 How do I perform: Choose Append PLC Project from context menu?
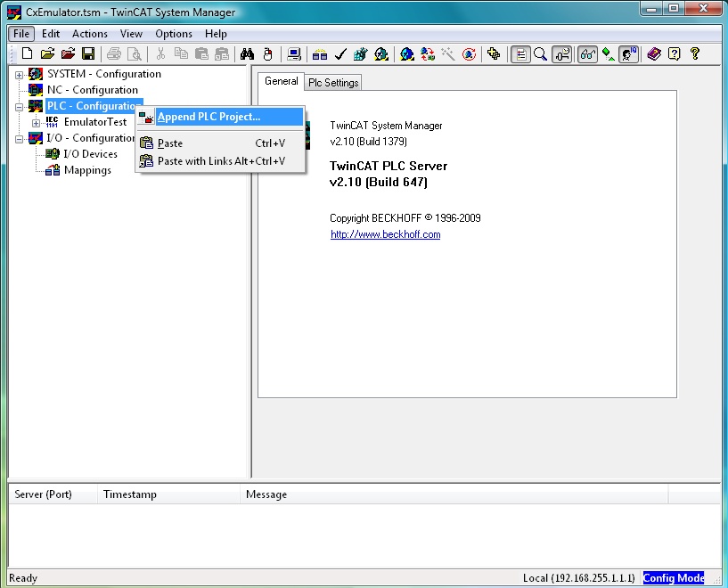[x=220, y=117]
